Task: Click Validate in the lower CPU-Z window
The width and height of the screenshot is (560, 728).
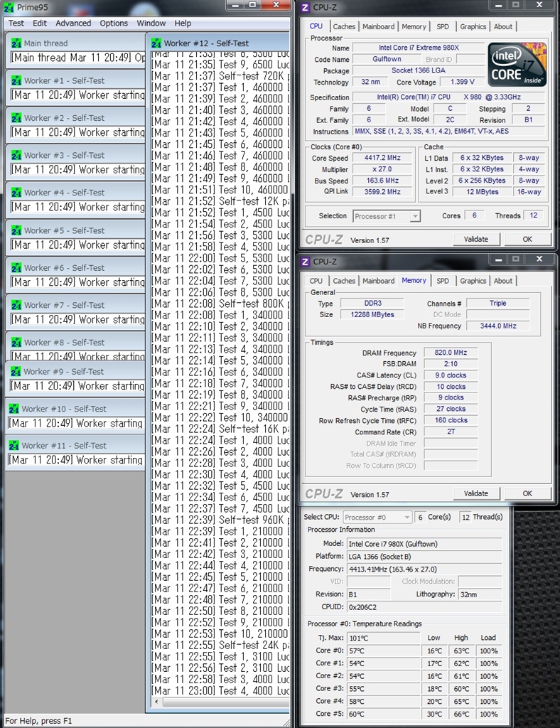Action: tap(476, 493)
